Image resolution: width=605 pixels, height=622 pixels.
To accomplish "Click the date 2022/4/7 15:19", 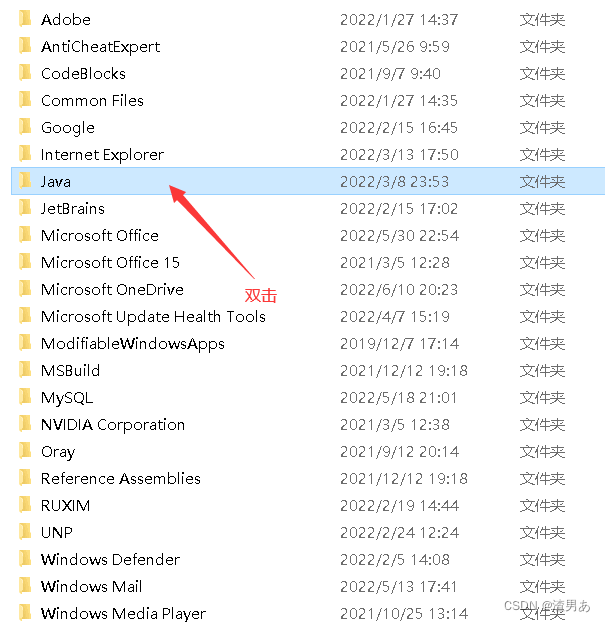I will (x=395, y=316).
